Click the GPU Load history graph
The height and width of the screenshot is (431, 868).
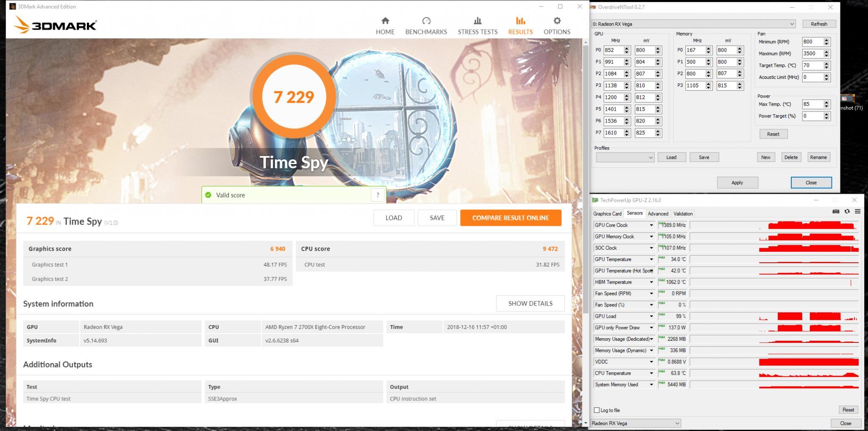774,316
